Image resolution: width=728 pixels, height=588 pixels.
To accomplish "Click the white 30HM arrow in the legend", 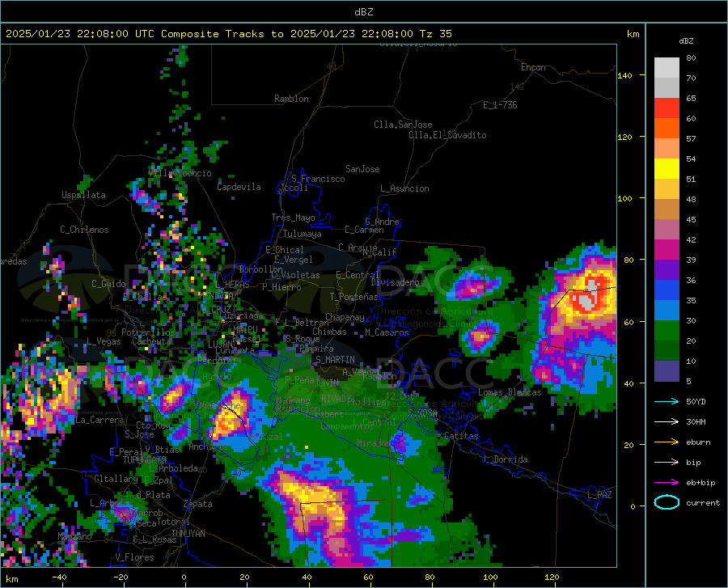I will 667,421.
